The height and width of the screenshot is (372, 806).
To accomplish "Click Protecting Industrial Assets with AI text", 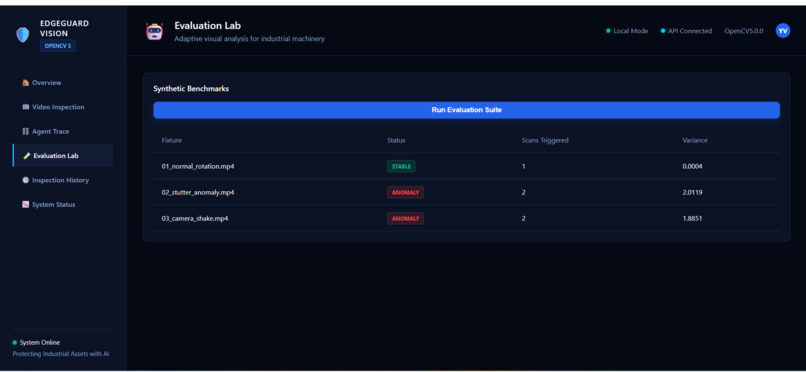I will (x=61, y=354).
